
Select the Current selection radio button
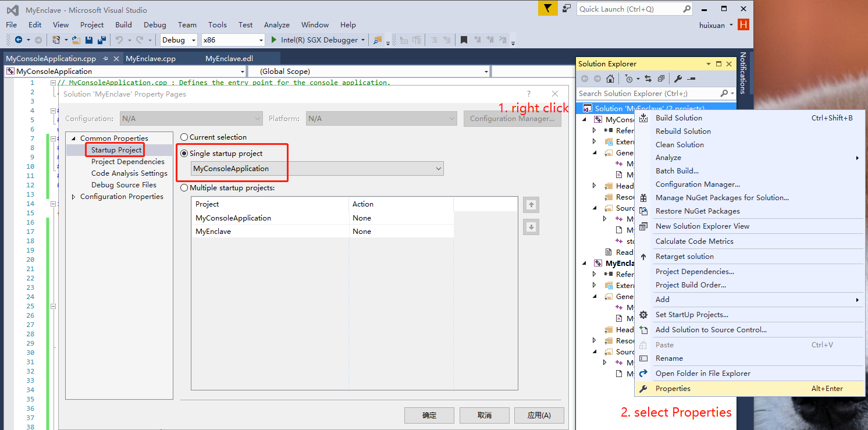tap(184, 137)
